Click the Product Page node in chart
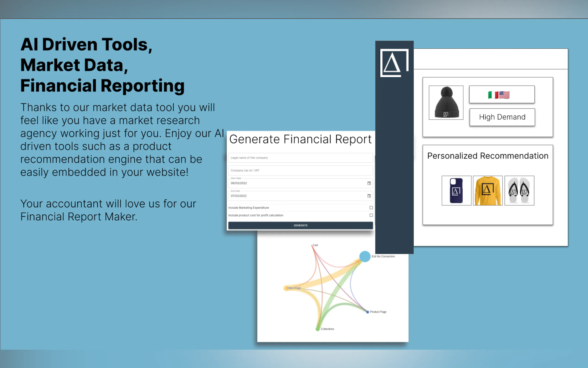 click(x=368, y=312)
